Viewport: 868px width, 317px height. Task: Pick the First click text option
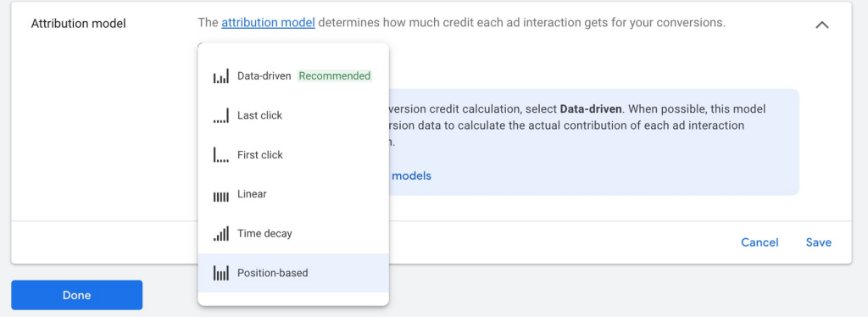pos(260,155)
